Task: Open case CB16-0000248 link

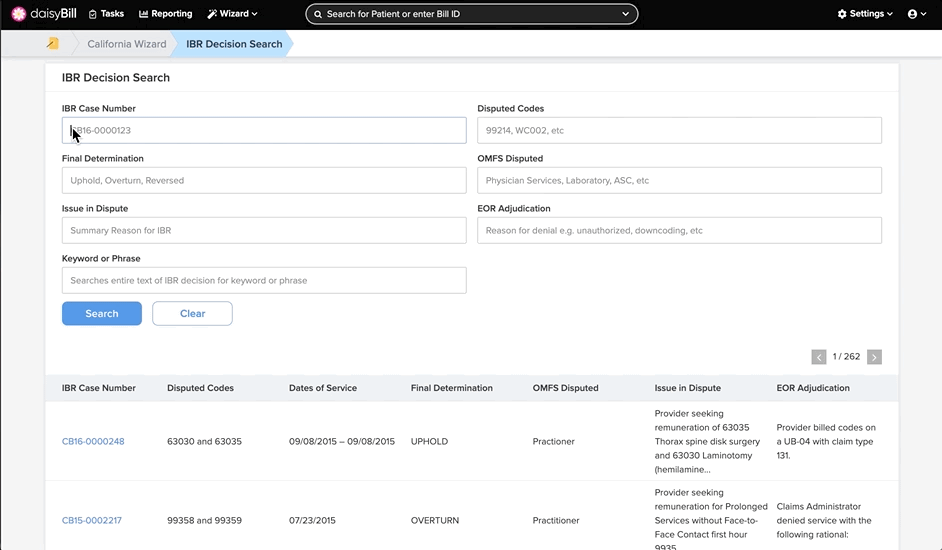Action: [93, 441]
